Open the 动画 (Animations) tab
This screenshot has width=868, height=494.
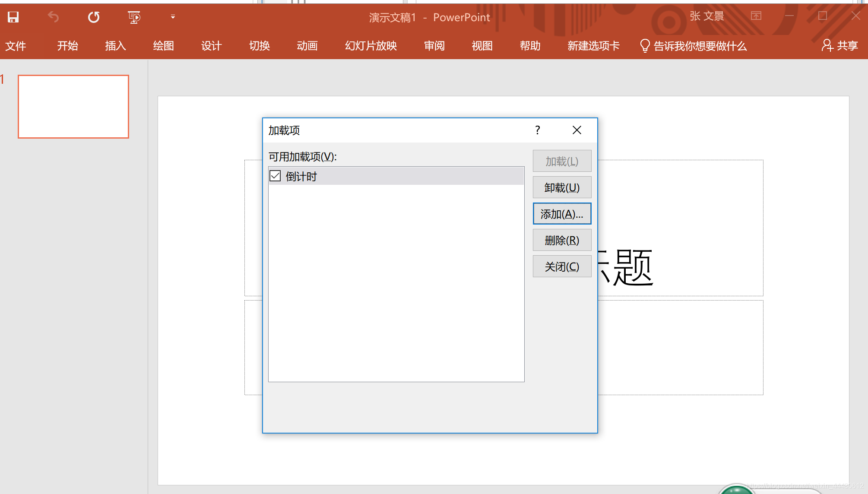(307, 46)
